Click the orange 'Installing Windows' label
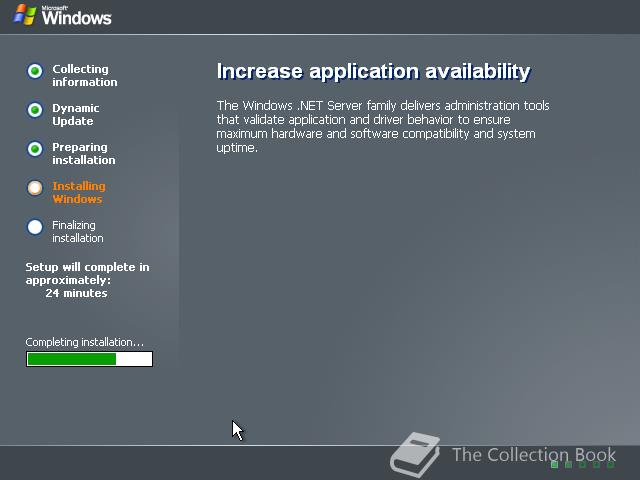 pos(79,193)
